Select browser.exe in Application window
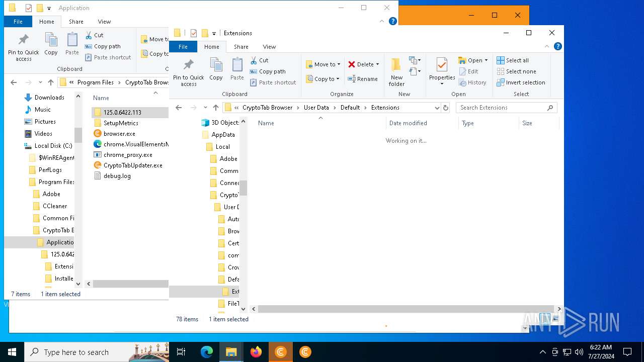Screen dimensions: 644x362 pyautogui.click(x=119, y=134)
